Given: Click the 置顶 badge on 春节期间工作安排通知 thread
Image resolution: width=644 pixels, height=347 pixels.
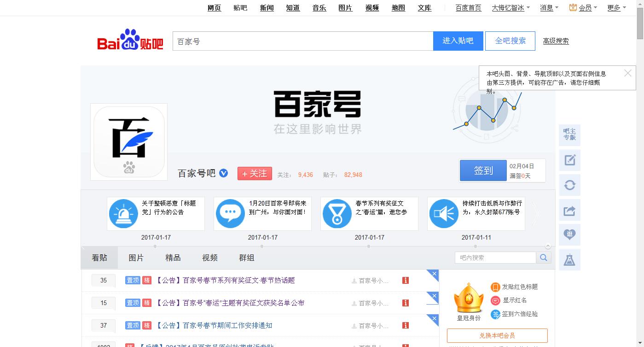Looking at the screenshot, I should [133, 325].
